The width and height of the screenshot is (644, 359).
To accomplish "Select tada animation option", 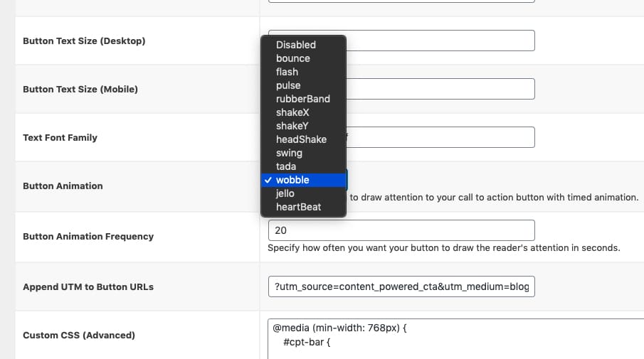I will pos(304,166).
